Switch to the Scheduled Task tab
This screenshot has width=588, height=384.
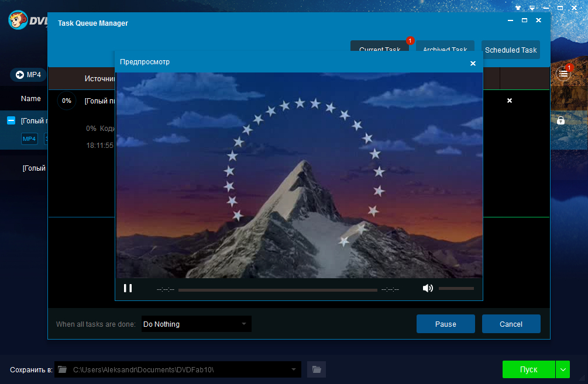point(510,50)
